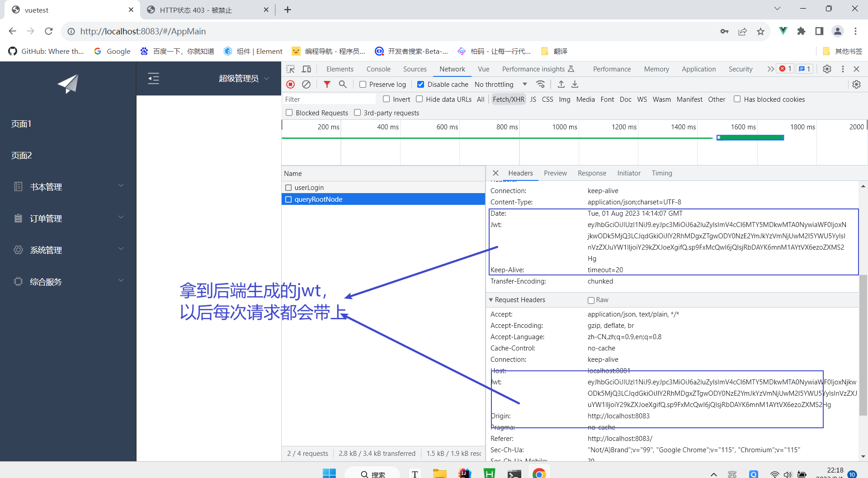
Task: Toggle Hide data URLs checkbox
Action: 419,99
